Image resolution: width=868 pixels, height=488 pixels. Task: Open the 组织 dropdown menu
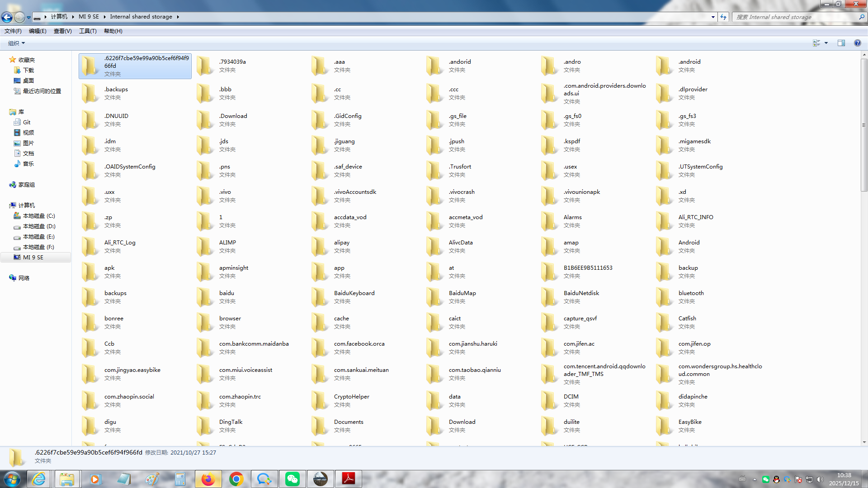tap(16, 43)
